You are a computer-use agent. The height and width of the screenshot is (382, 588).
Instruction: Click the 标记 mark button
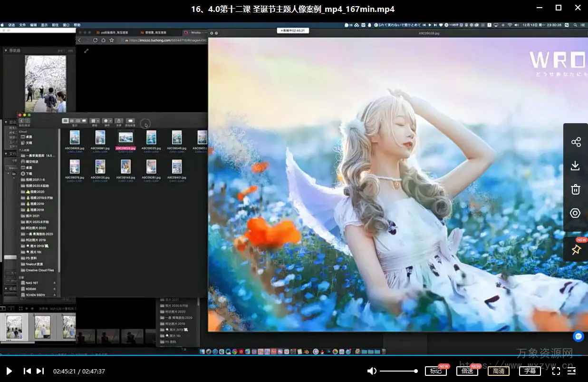tap(436, 371)
